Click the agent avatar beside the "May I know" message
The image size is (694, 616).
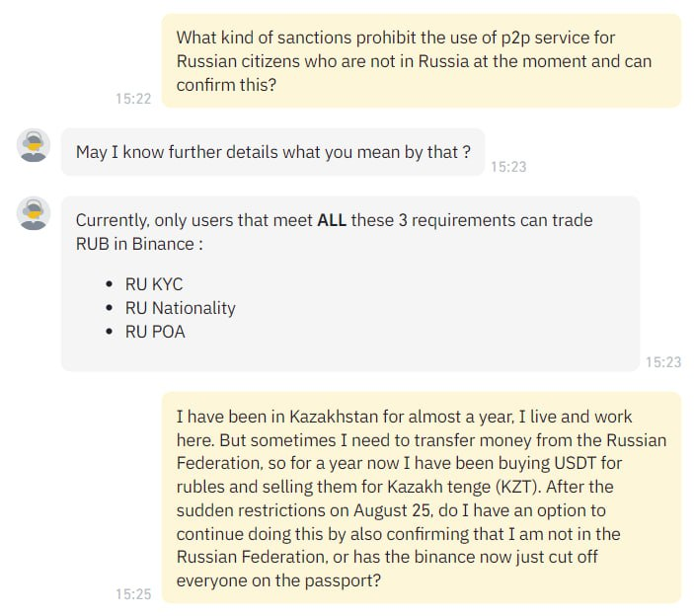[34, 146]
